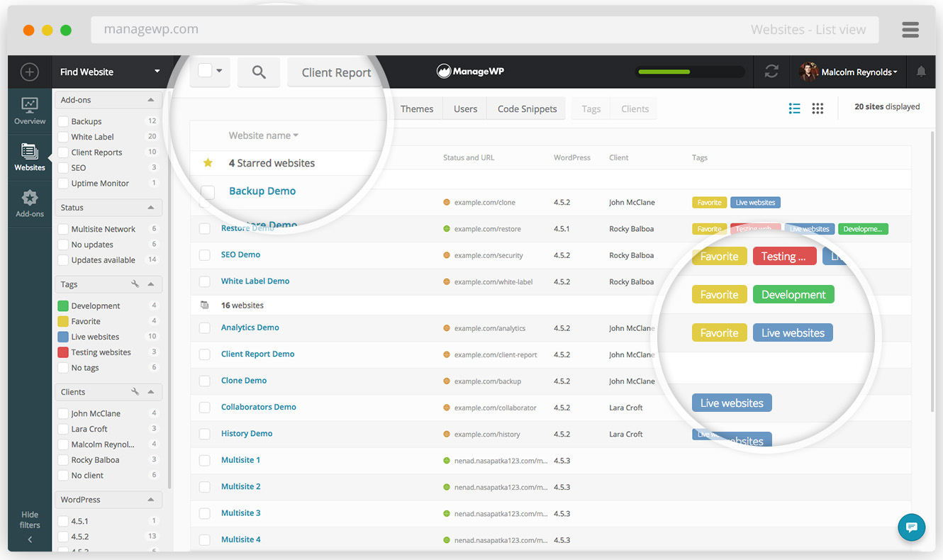Open Add-ons from the left sidebar
943x560 pixels.
click(x=29, y=203)
